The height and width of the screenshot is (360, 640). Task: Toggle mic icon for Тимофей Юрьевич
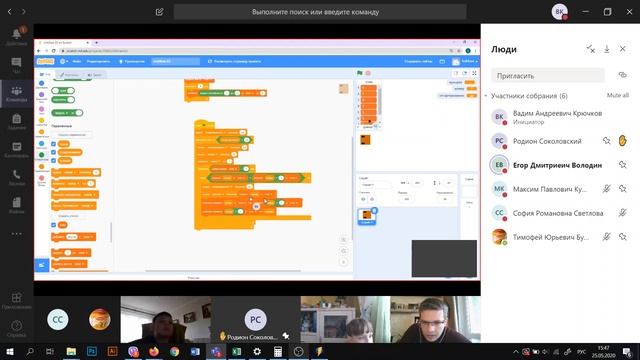607,237
